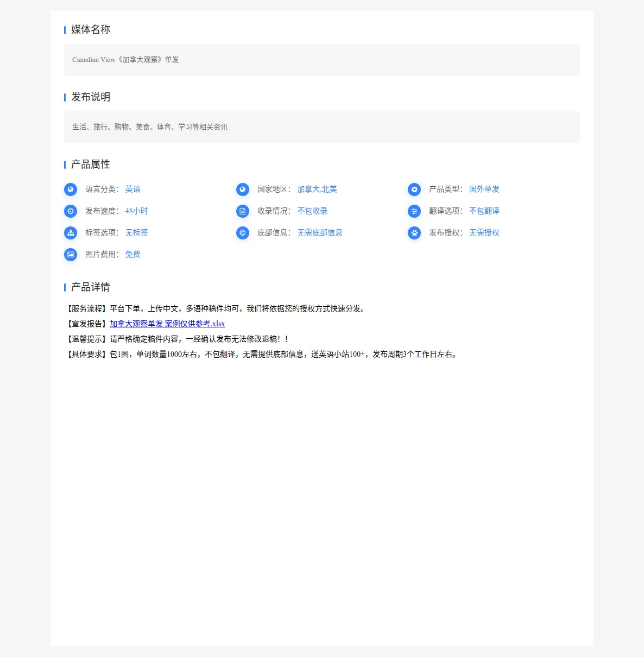Click the 发布速度 label
This screenshot has height=657, width=644.
pyautogui.click(x=102, y=211)
